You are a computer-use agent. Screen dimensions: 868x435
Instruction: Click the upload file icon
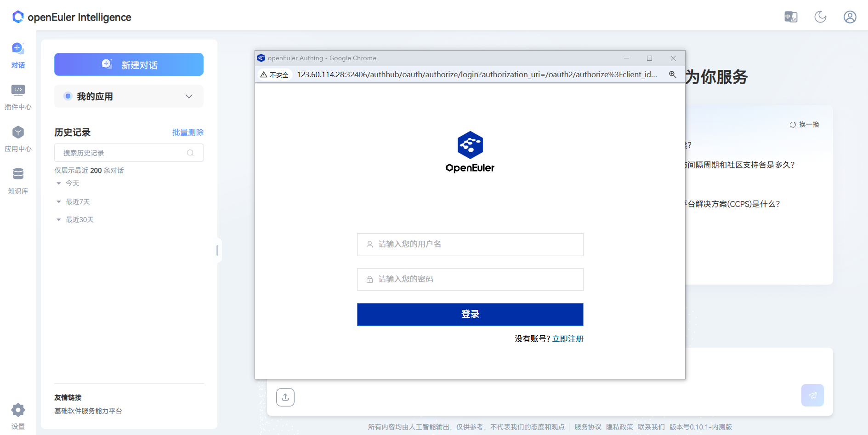coord(285,397)
